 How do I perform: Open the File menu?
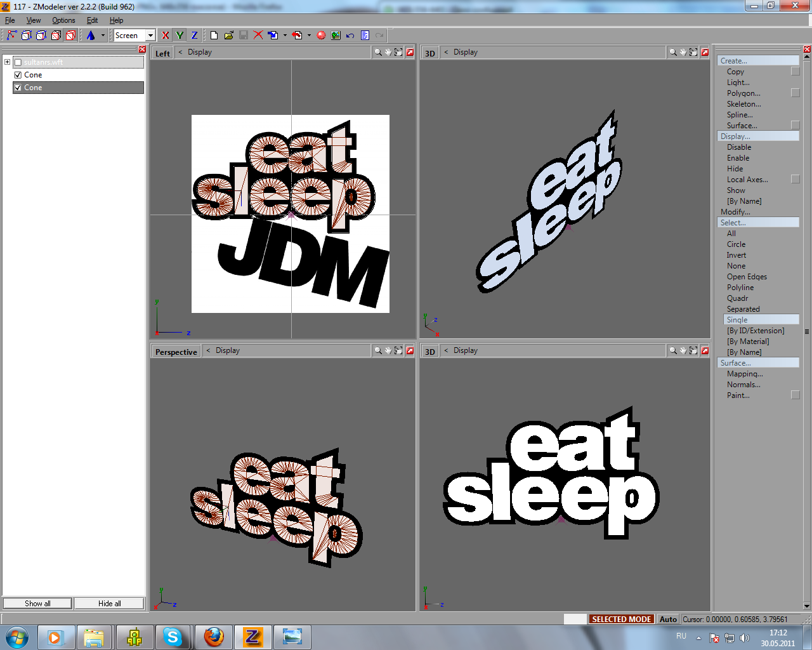(10, 20)
